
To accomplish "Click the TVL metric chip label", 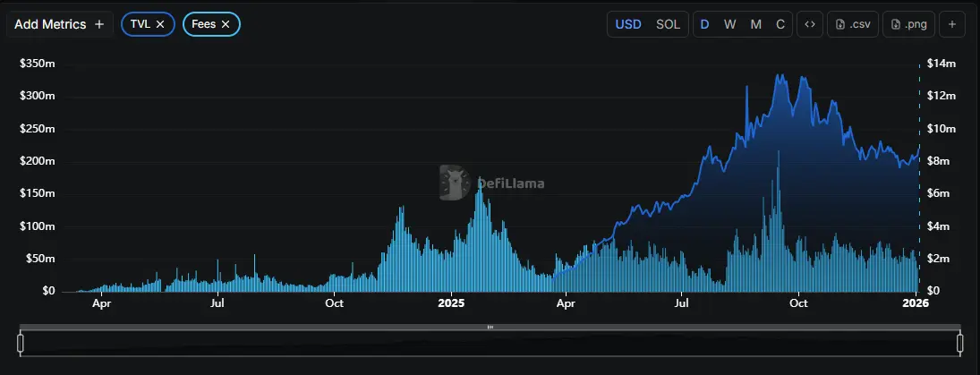I will pyautogui.click(x=140, y=24).
